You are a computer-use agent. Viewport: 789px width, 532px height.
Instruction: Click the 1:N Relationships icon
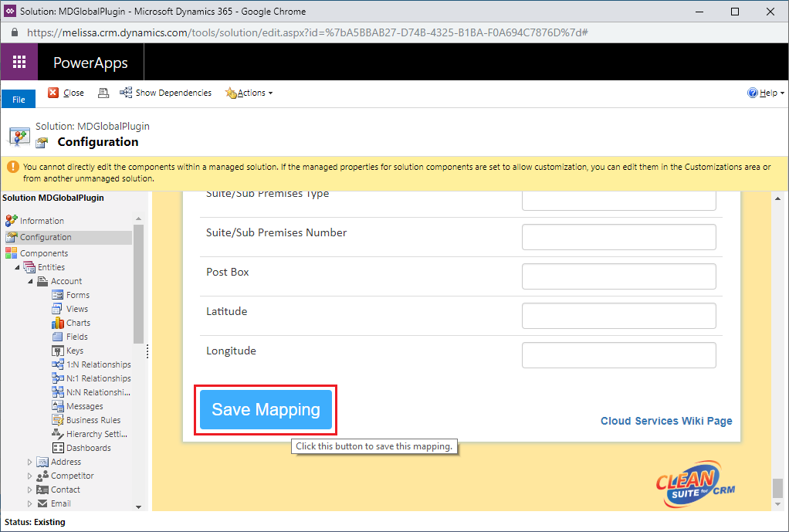[x=57, y=364]
